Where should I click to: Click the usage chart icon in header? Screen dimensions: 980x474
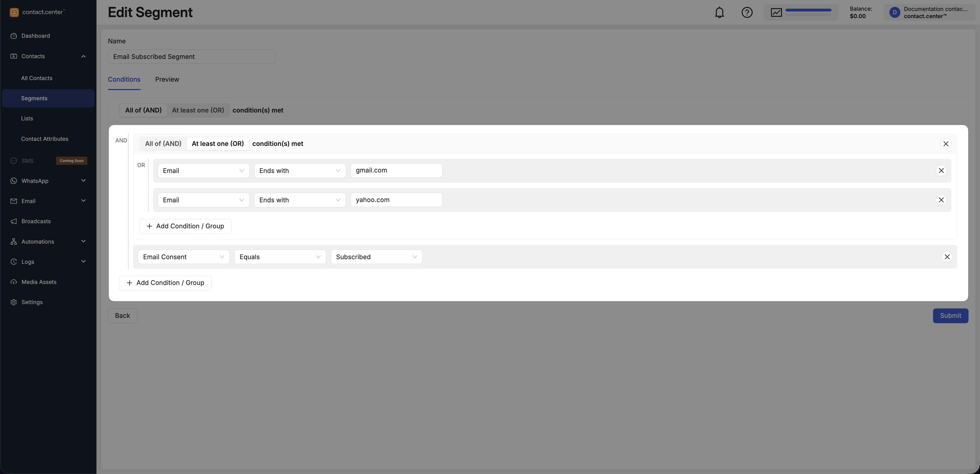(x=776, y=13)
